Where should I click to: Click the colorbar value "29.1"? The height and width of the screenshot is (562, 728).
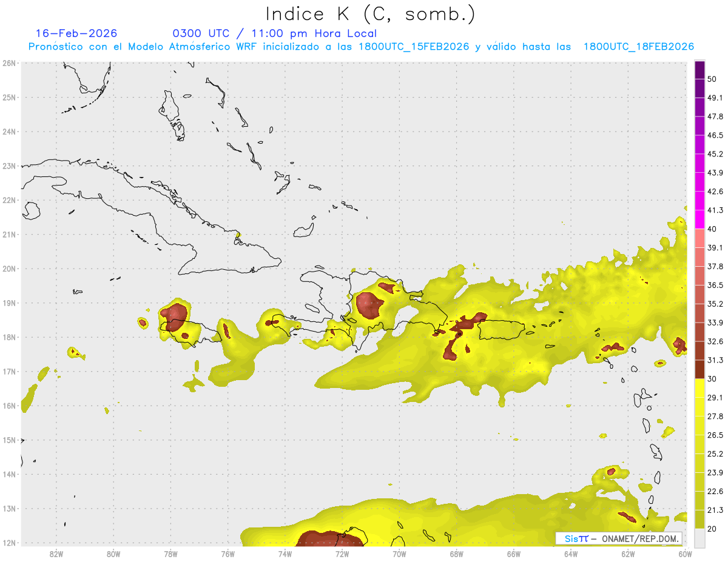[715, 398]
